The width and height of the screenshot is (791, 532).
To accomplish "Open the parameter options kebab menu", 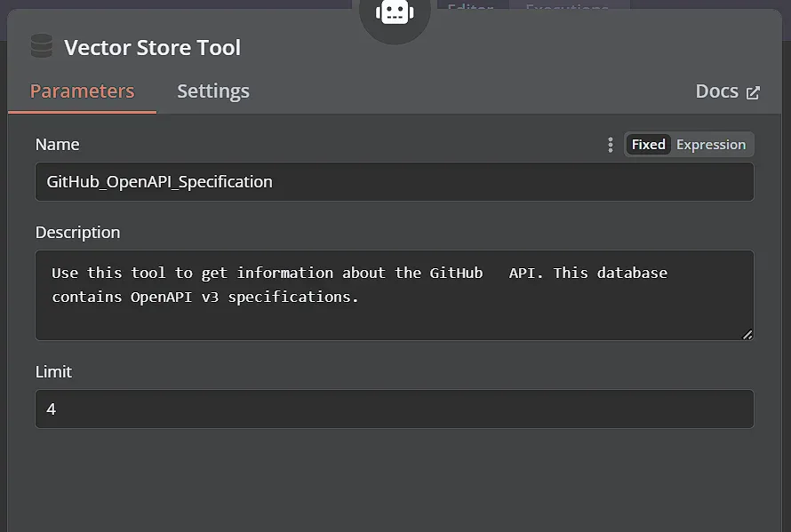I will 611,144.
